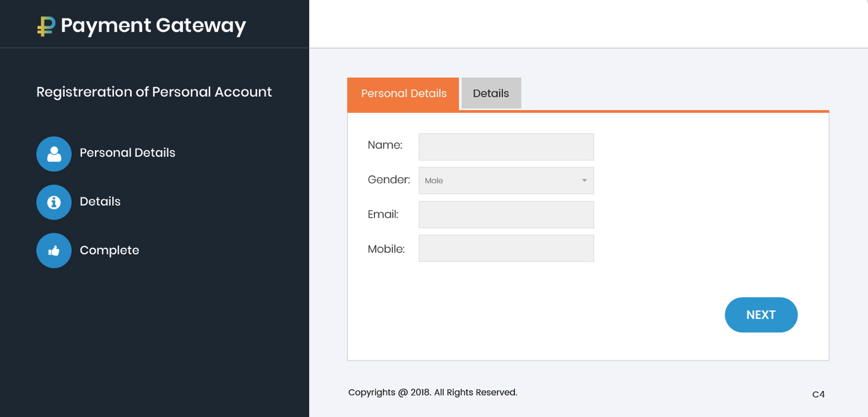Image resolution: width=868 pixels, height=417 pixels.
Task: Focus the Mobile input field
Action: click(506, 248)
